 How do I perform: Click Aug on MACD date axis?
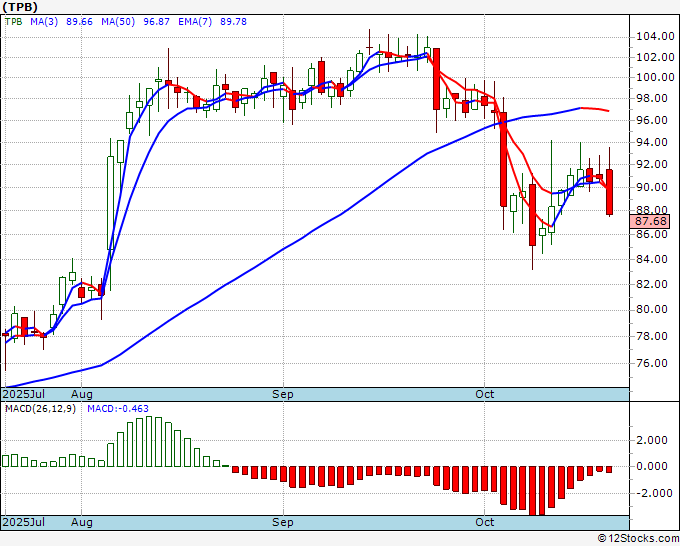pyautogui.click(x=82, y=522)
